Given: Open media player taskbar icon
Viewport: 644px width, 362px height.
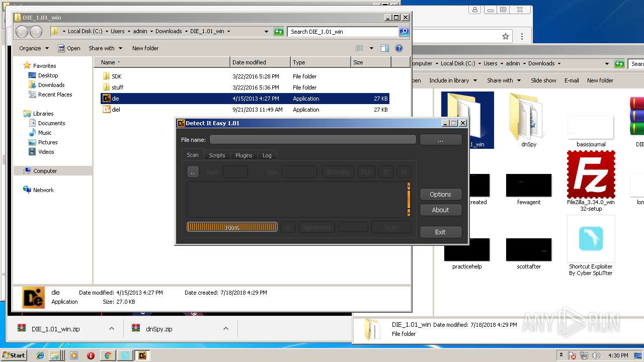Looking at the screenshot, I should pyautogui.click(x=74, y=355).
